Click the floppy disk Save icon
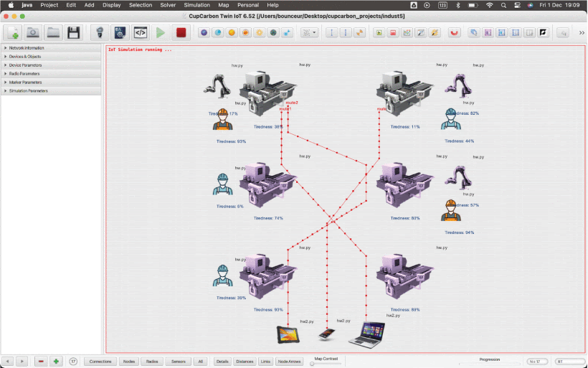Viewport: 588px width, 368px height. [x=73, y=32]
